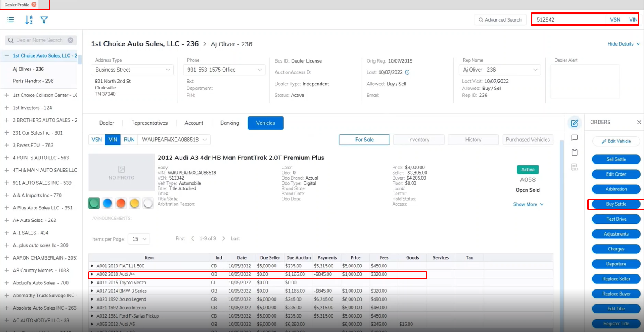The image size is (644, 332).
Task: Expand the A001 2013 FIAT111 500 row
Action: 92,266
